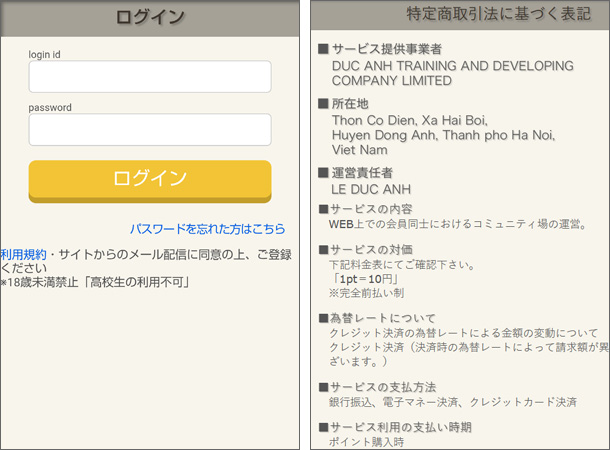
Task: Open the 利用規約 terms link
Action: tap(23, 255)
